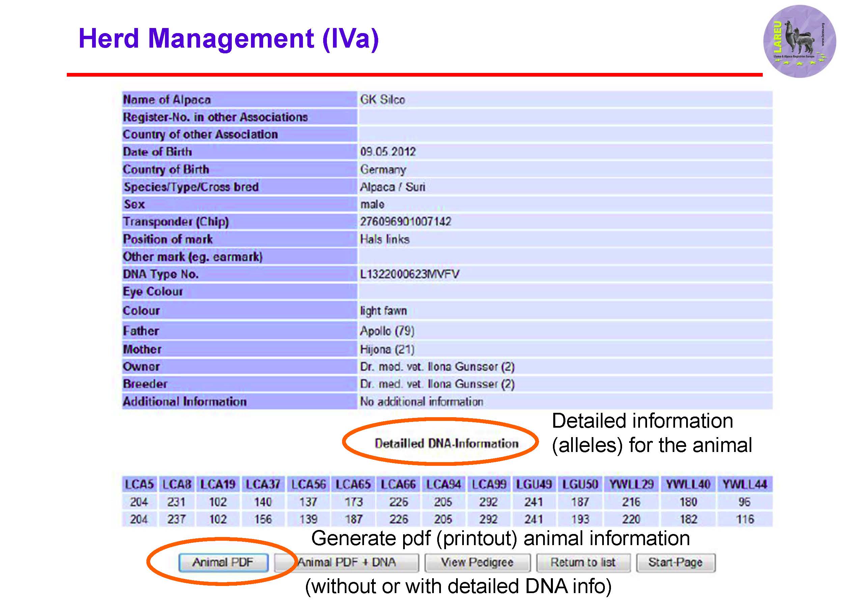
Task: Go back via Return to list
Action: [x=583, y=563]
